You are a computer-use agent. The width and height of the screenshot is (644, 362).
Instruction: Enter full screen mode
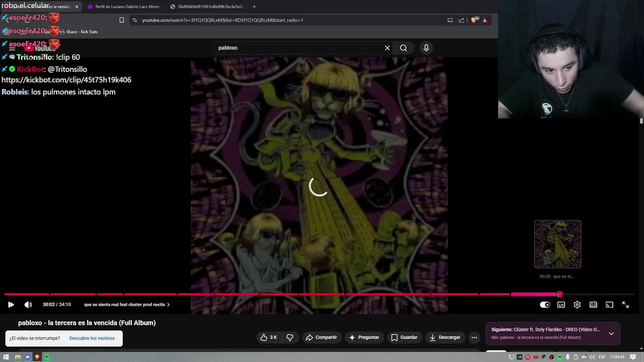(625, 305)
